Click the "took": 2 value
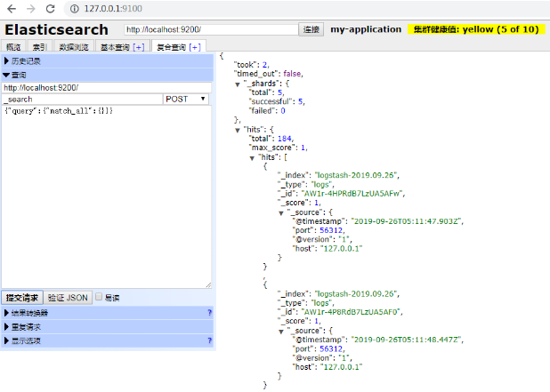 265,65
